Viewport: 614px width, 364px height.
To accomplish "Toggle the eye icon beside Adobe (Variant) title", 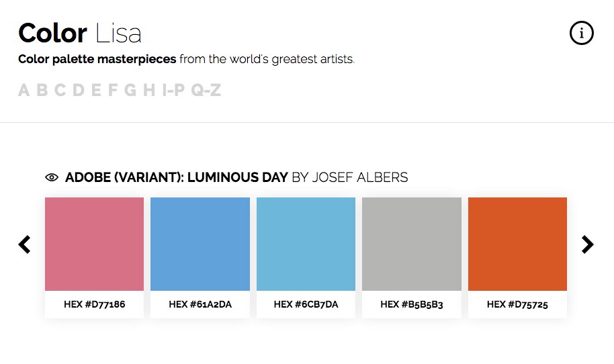I will [x=52, y=178].
